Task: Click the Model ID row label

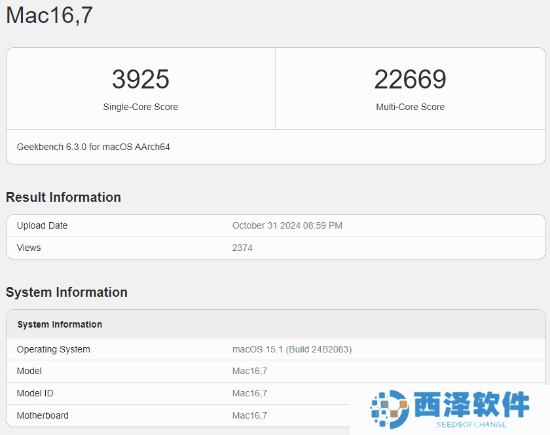Action: coord(35,393)
